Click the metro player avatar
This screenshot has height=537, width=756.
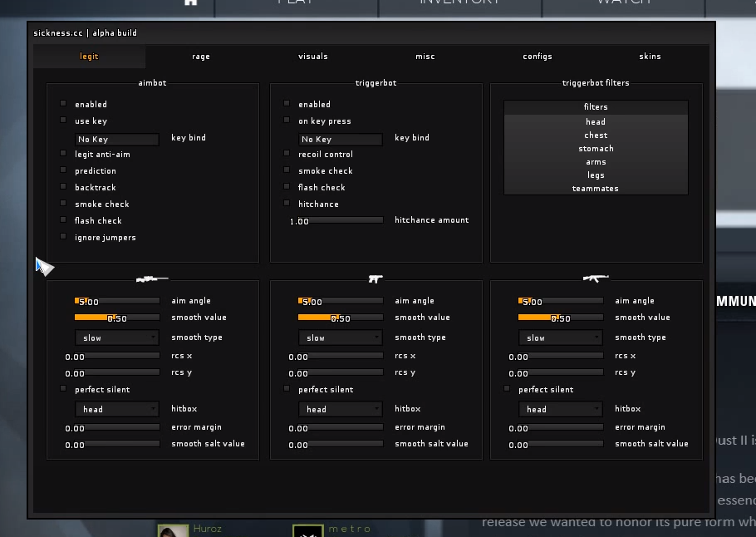307,531
